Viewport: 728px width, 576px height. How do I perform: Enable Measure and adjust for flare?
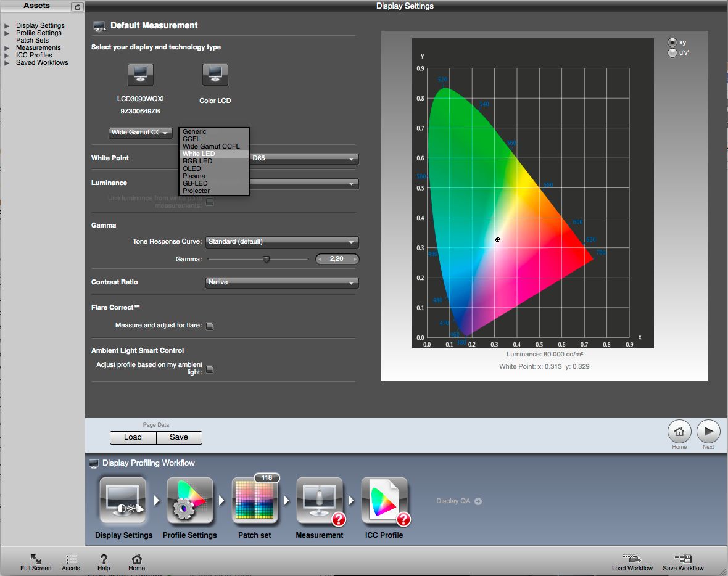(210, 326)
